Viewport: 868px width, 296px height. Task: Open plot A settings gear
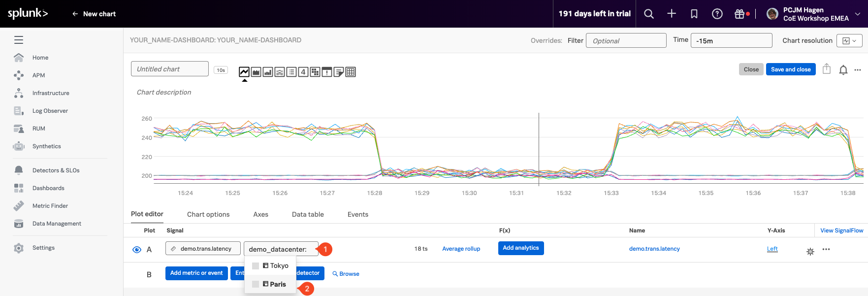810,252
